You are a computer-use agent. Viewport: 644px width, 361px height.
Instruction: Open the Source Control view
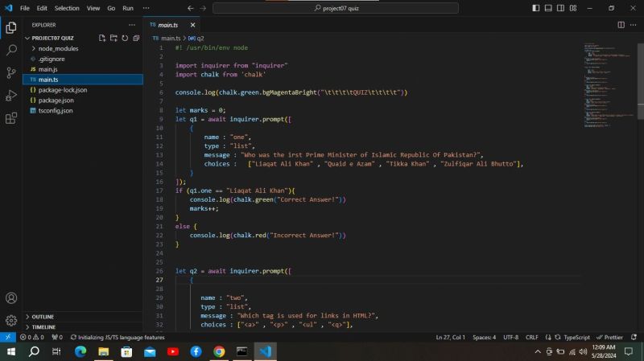coord(11,72)
